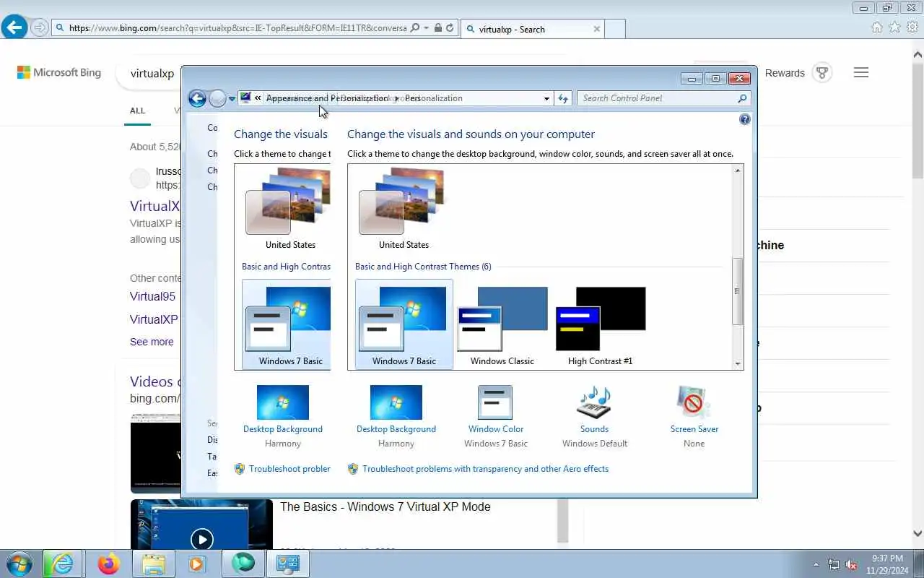Open Control Panel help with the question mark
The height and width of the screenshot is (578, 924).
tap(745, 119)
